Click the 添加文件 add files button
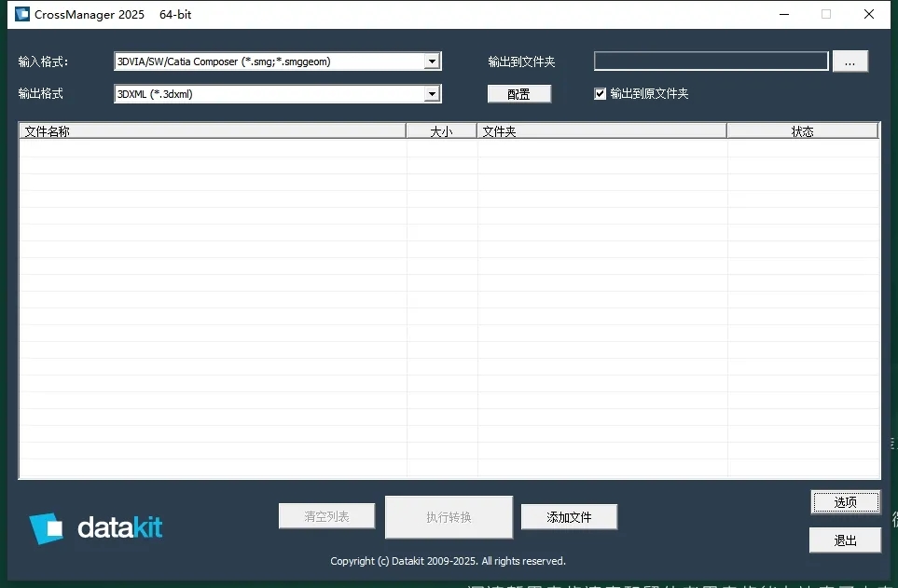The height and width of the screenshot is (588, 898). pos(569,517)
